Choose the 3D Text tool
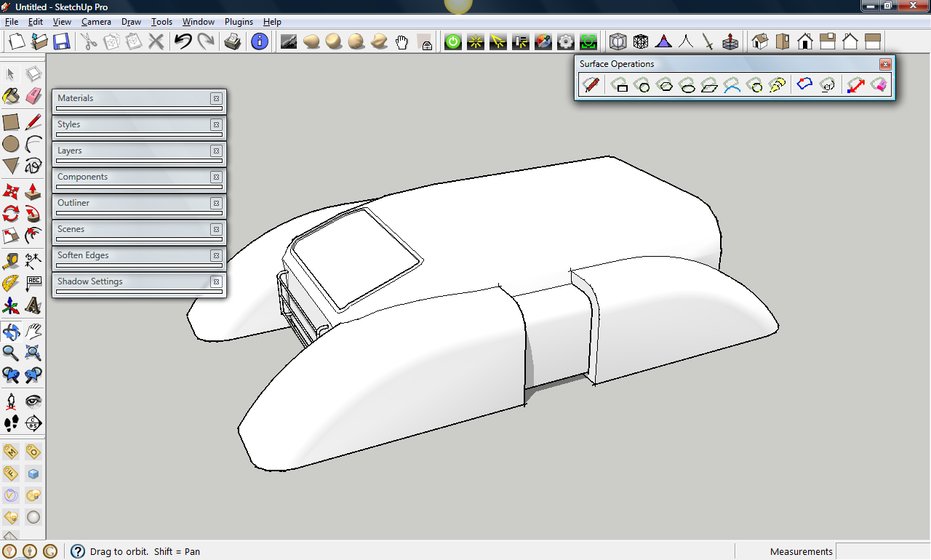The image size is (931, 560). click(x=33, y=305)
